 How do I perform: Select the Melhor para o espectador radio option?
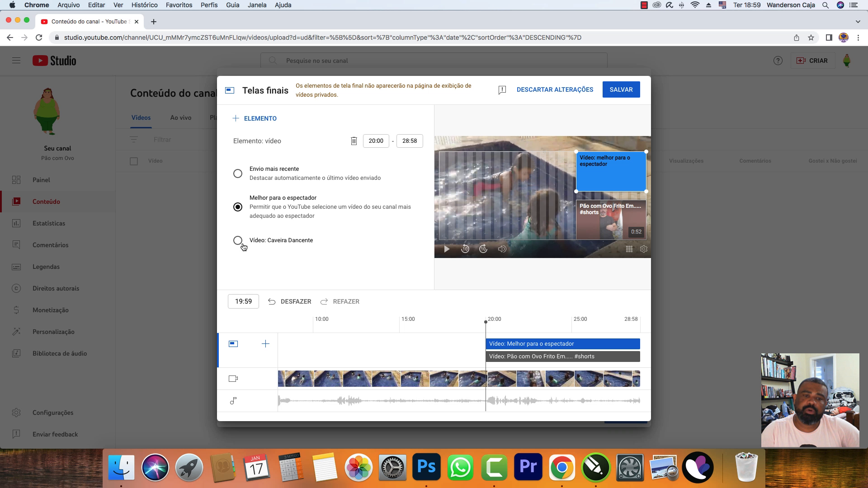click(x=238, y=207)
